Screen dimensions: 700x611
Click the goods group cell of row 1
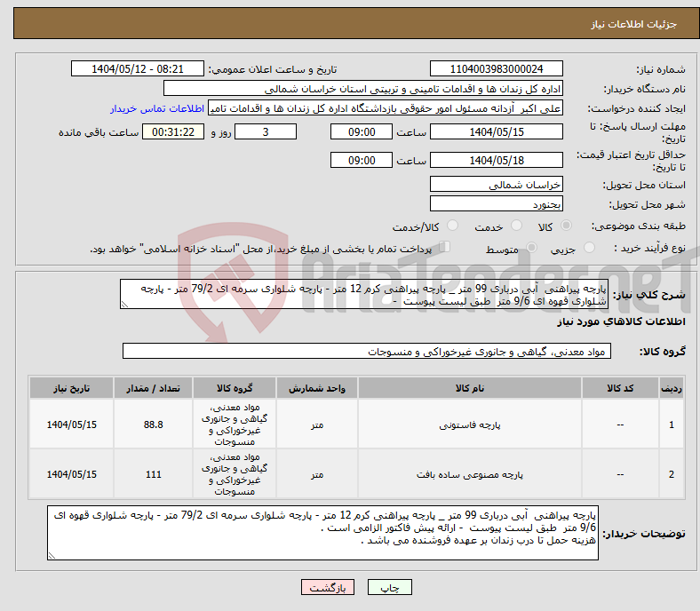tap(235, 425)
